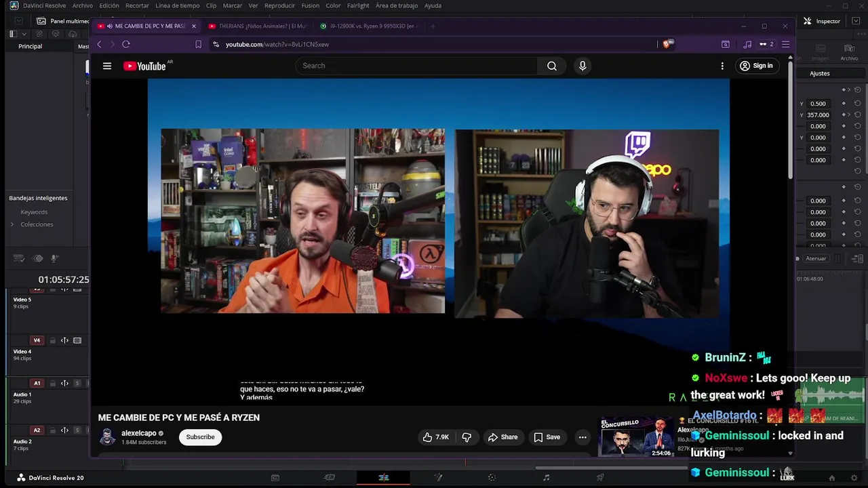Viewport: 868px width, 488px height.
Task: Click the Atenuar button in the Inspector
Action: [x=816, y=258]
